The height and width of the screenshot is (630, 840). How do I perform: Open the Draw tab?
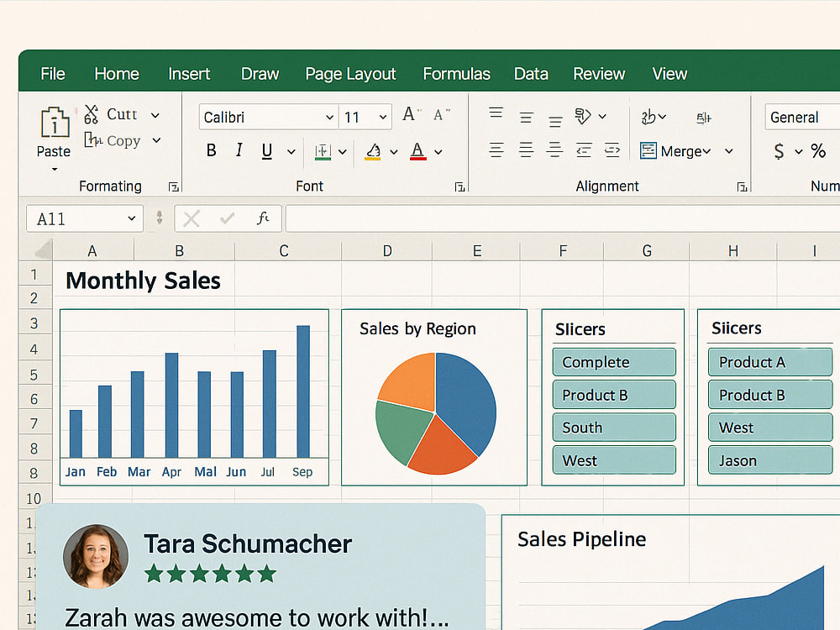(x=260, y=74)
